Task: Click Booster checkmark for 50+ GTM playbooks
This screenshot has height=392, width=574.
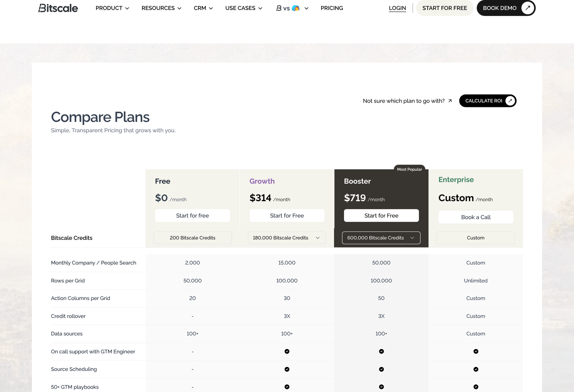Action: coord(381,387)
